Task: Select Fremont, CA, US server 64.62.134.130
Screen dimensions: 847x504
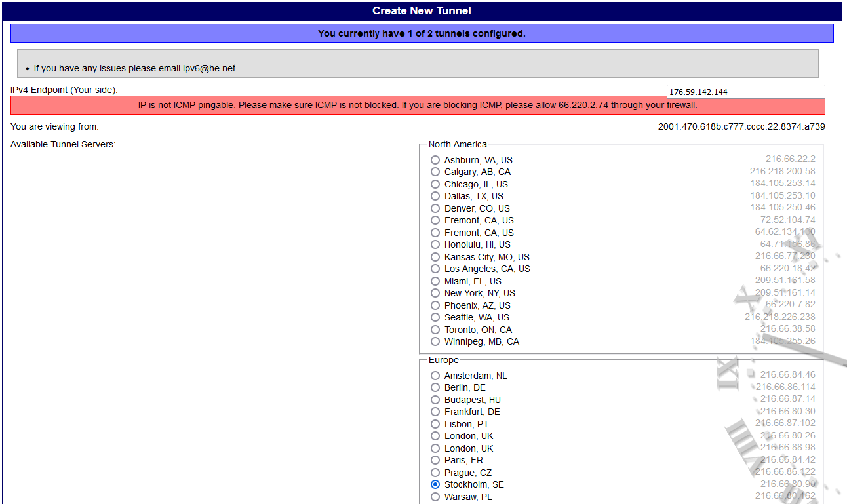Action: 435,233
